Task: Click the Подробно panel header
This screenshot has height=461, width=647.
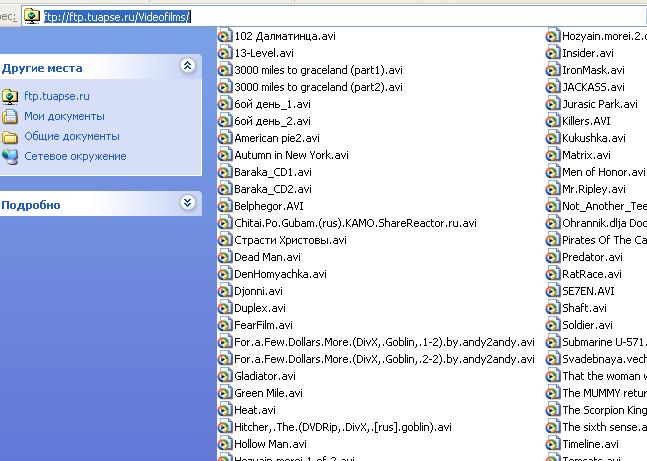Action: click(100, 203)
